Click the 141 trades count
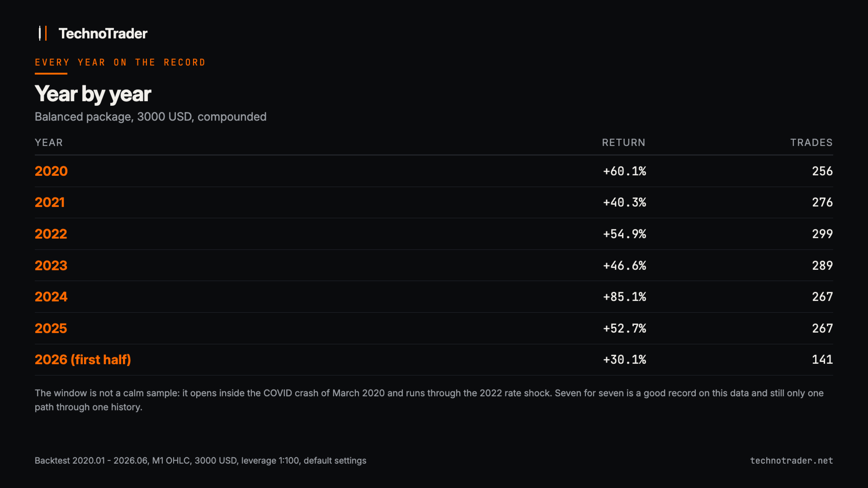The width and height of the screenshot is (868, 488). tap(822, 360)
